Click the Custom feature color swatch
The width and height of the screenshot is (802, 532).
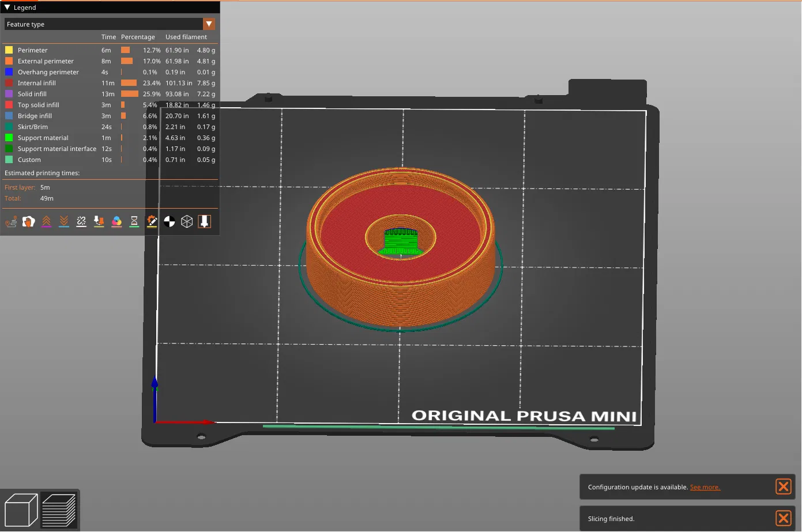[x=9, y=160]
